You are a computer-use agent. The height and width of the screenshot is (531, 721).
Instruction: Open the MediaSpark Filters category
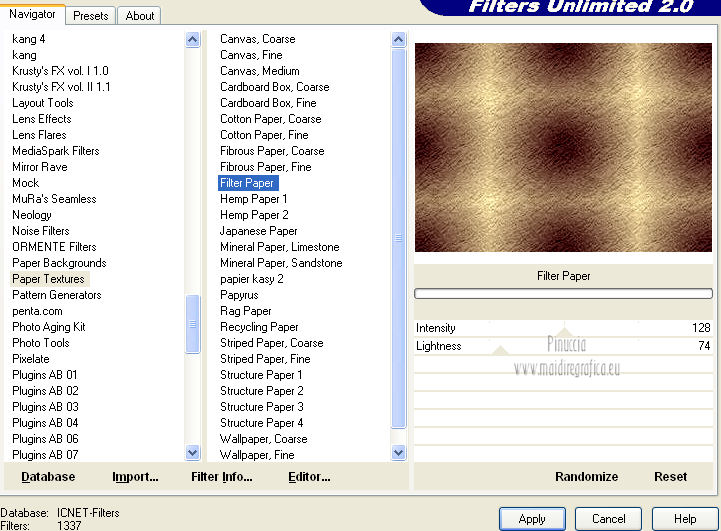[56, 151]
